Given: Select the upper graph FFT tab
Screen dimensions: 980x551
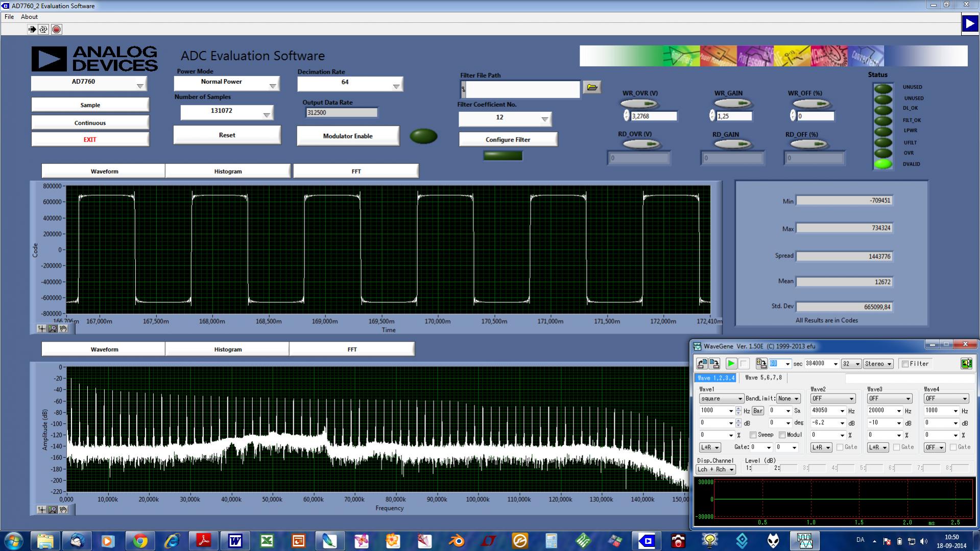Looking at the screenshot, I should tap(356, 171).
